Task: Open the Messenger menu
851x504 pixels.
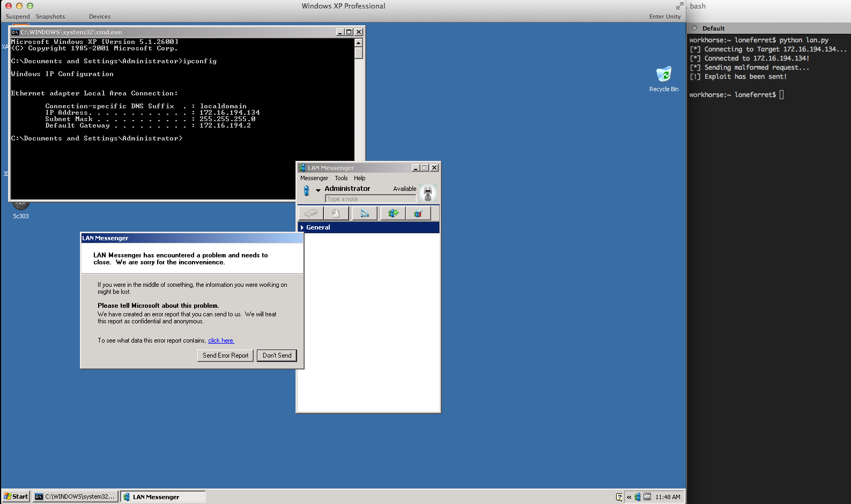Action: pyautogui.click(x=314, y=178)
